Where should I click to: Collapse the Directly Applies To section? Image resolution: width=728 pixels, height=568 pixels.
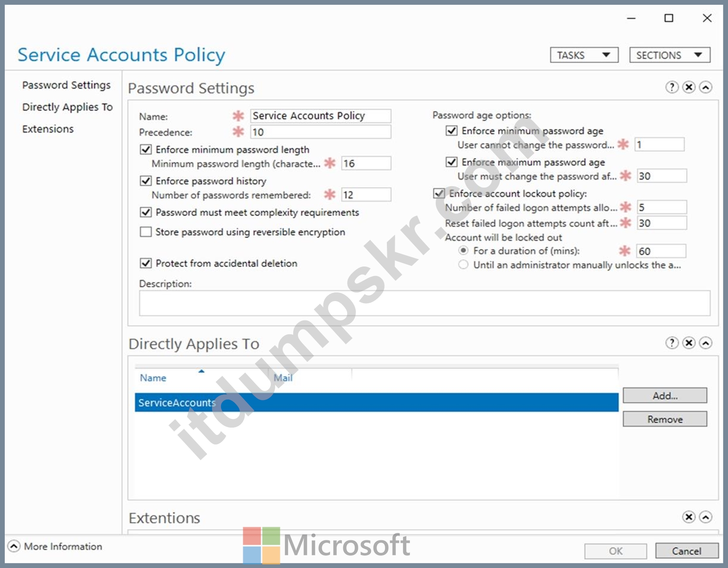click(x=706, y=343)
